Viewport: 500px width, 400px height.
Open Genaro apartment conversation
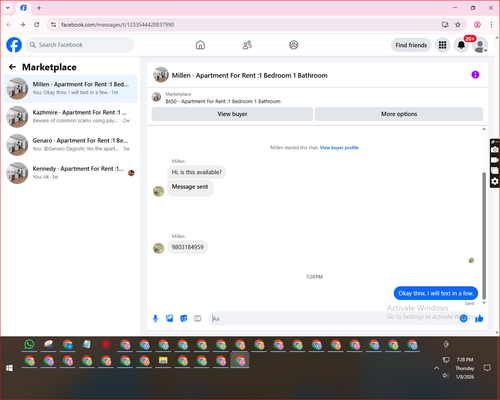(x=70, y=145)
